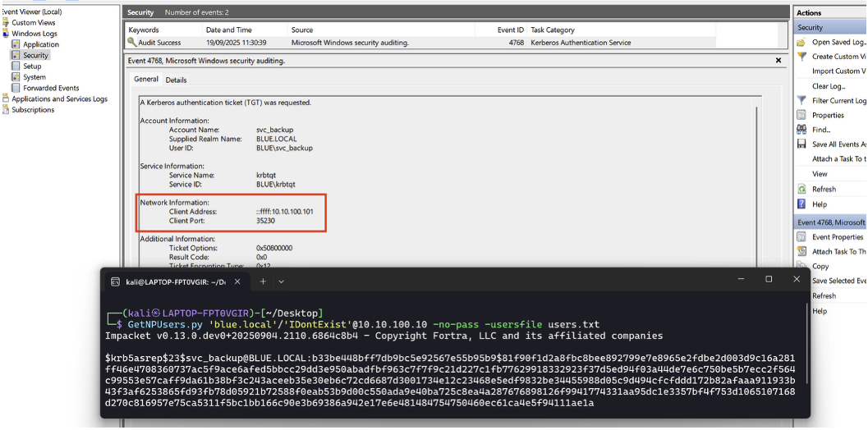Open the terminal new tab dropdown arrow
868x430 pixels.
coord(281,281)
